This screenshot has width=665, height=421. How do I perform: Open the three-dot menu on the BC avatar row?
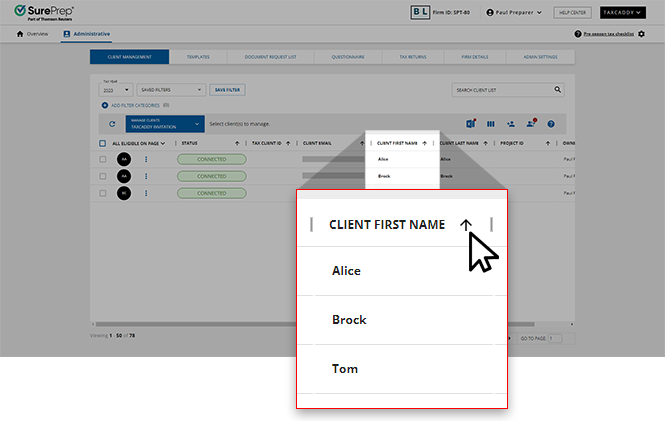[x=146, y=193]
